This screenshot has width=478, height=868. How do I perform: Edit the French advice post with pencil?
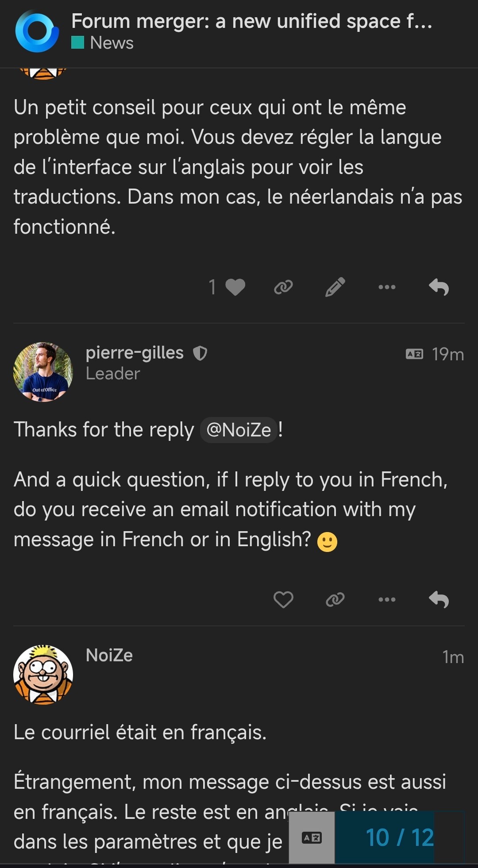(335, 287)
